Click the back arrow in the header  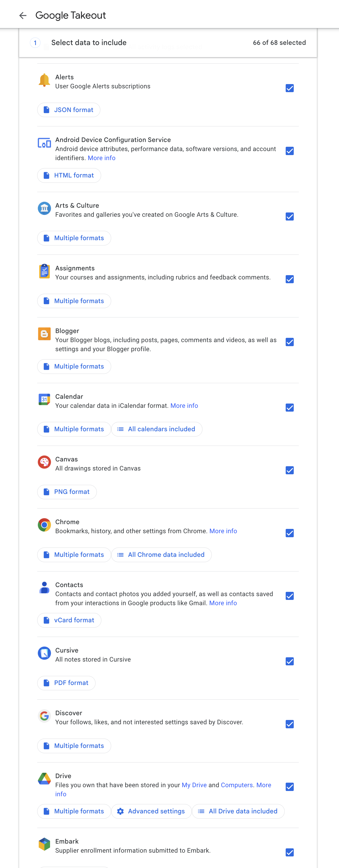tap(23, 15)
